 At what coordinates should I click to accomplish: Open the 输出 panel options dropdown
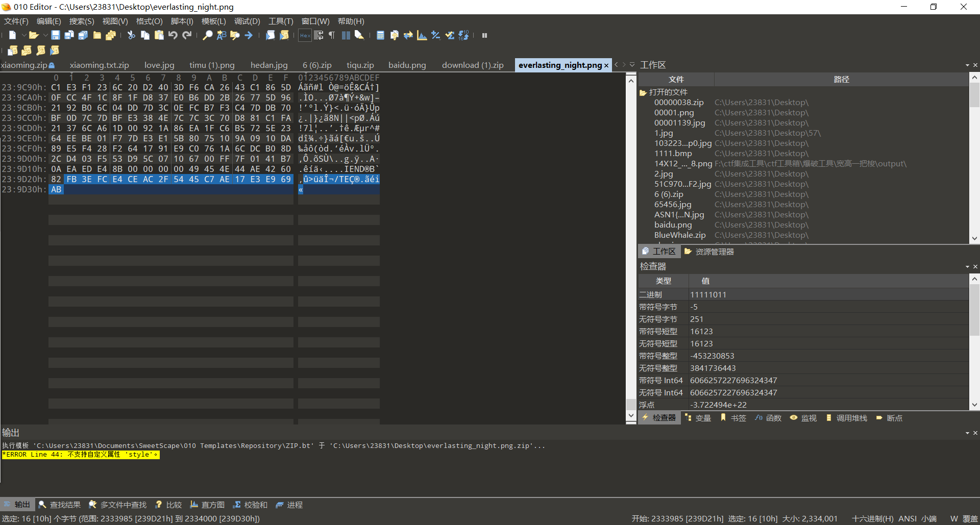pyautogui.click(x=967, y=433)
